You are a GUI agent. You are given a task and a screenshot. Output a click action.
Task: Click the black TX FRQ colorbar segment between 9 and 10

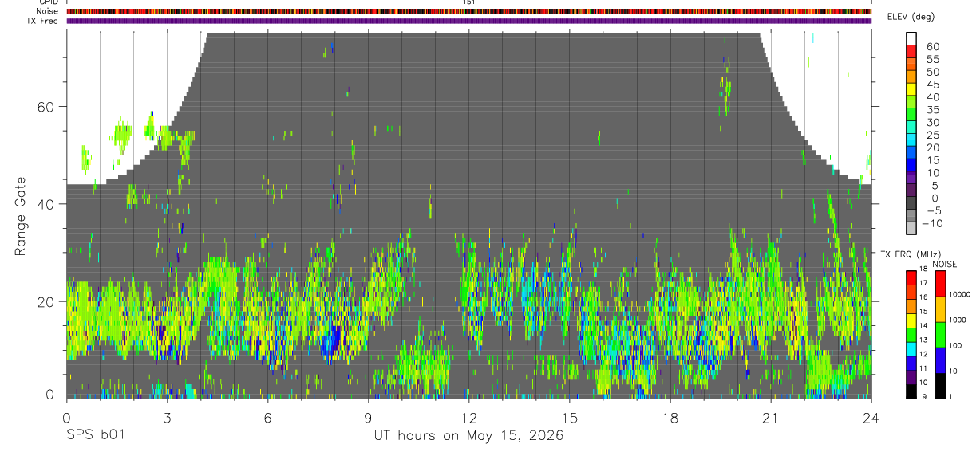(911, 391)
